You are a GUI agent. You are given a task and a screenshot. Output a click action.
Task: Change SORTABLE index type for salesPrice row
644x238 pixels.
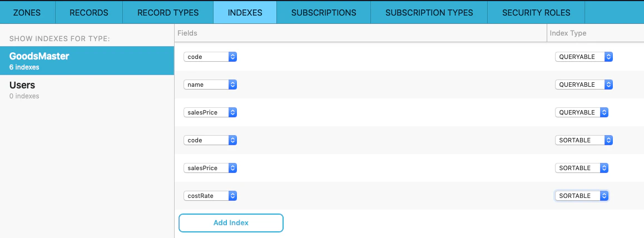(582, 168)
